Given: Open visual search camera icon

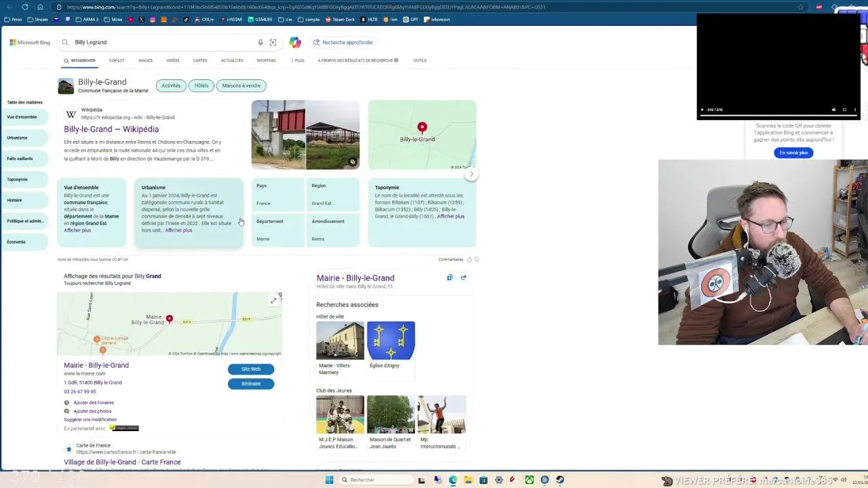Looking at the screenshot, I should (x=273, y=42).
